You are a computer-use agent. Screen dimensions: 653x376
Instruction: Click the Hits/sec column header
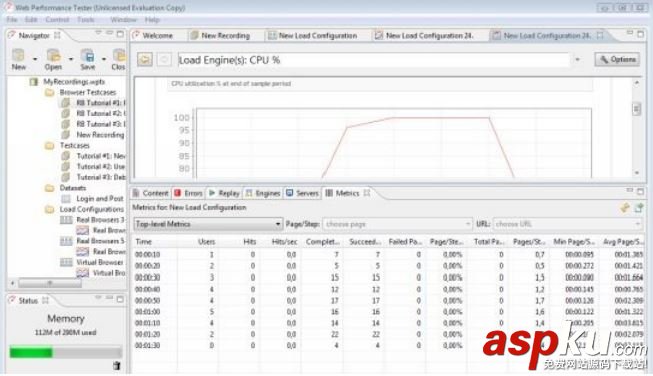(284, 242)
